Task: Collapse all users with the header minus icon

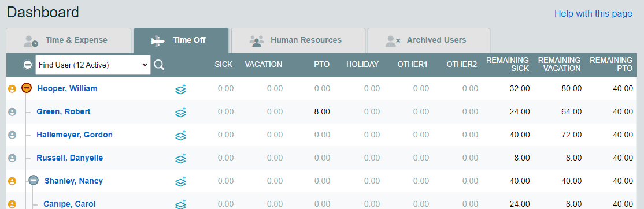Action: (x=28, y=65)
